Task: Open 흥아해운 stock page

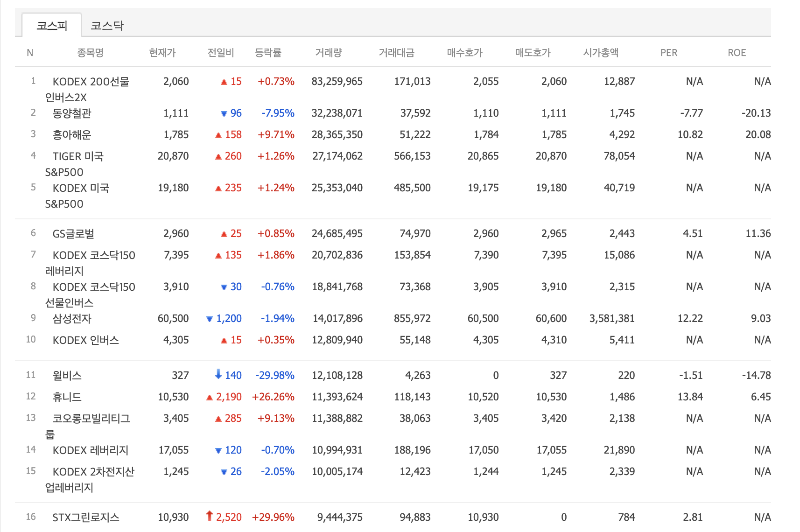Action: tap(72, 134)
